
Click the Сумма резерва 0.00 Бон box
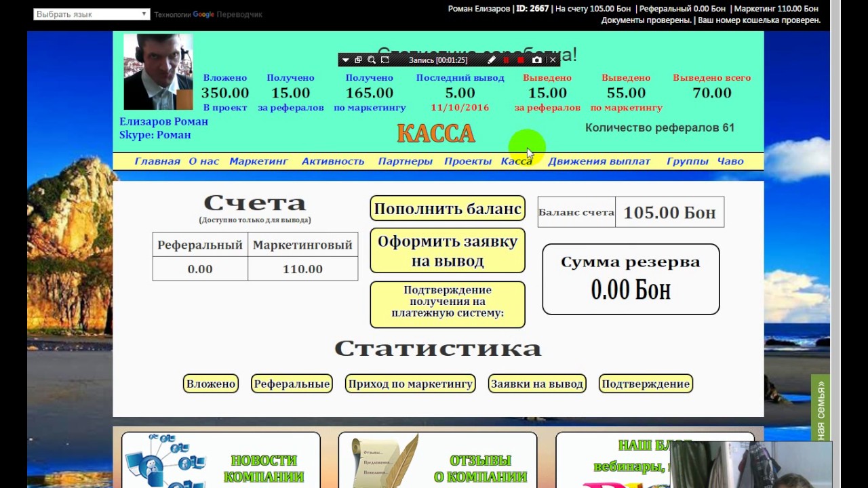tap(631, 279)
